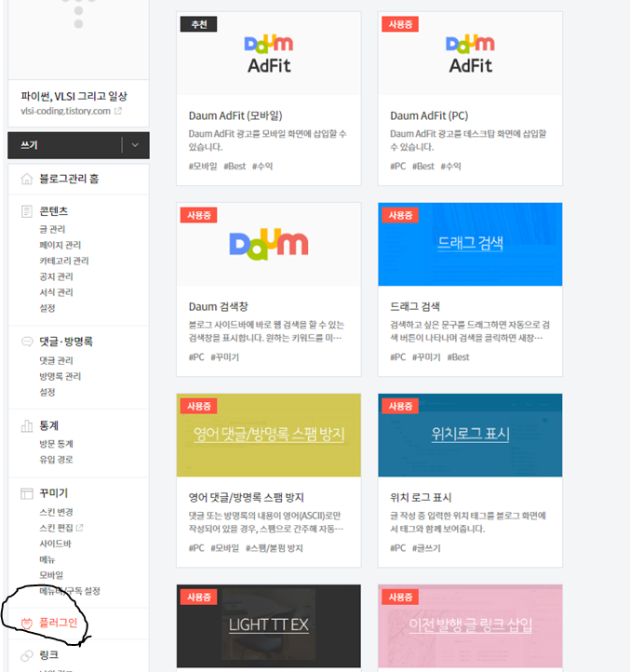The width and height of the screenshot is (630, 672).
Task: Open 블로그관리 홈 menu
Action: click(69, 179)
